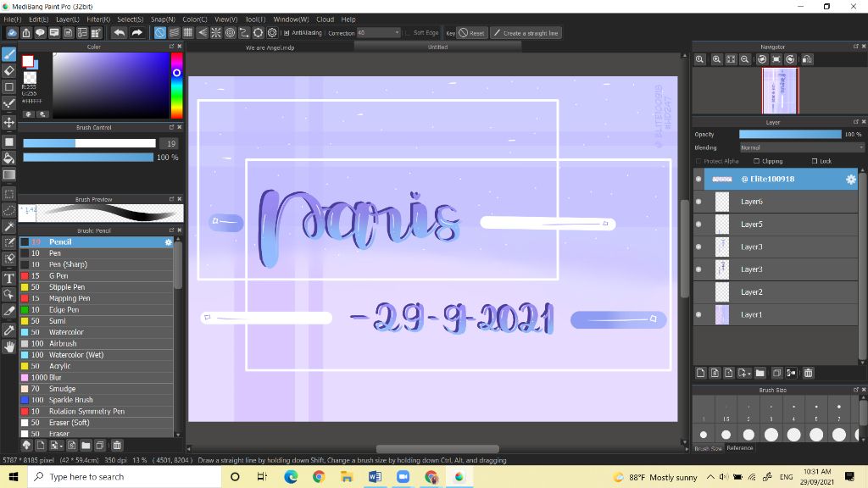This screenshot has width=868, height=488.
Task: Select the Magic Wand tool
Action: 8,226
